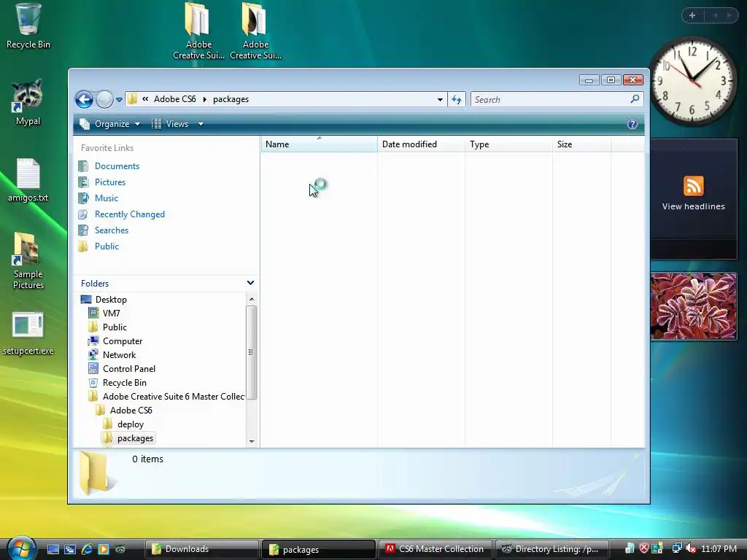The width and height of the screenshot is (747, 560).
Task: Click the folder tree scroll up arrow
Action: [x=252, y=299]
